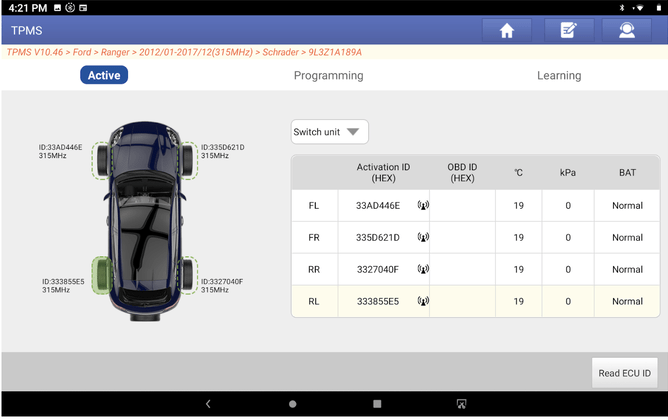Check the battery status icon
Image resolution: width=668 pixels, height=420 pixels.
pyautogui.click(x=659, y=8)
